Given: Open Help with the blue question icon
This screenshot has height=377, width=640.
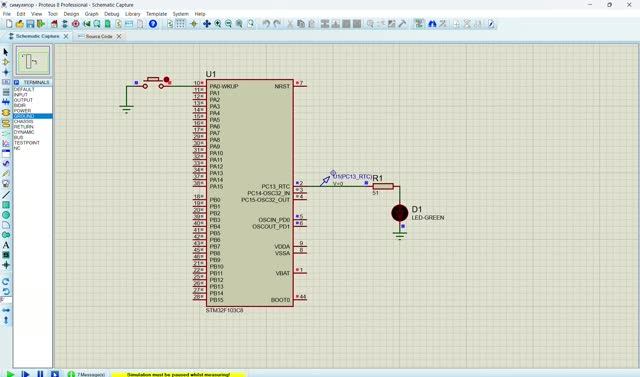Looking at the screenshot, I should pyautogui.click(x=153, y=24).
